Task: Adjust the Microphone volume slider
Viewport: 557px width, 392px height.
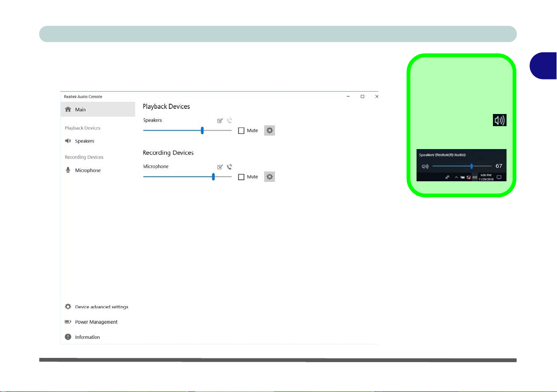Action: 187,177
